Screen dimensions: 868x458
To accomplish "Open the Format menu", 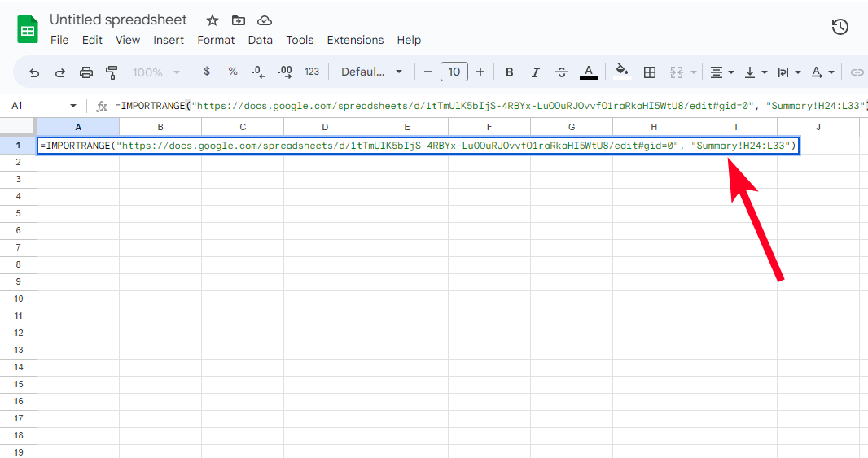I will 216,40.
